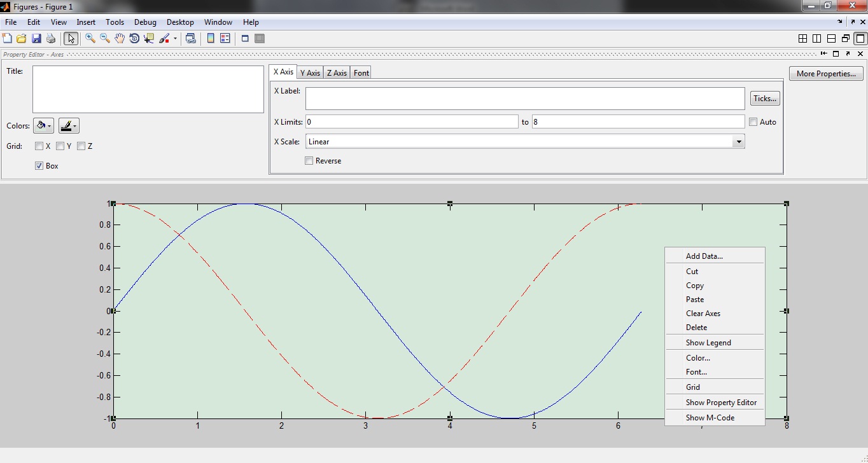The height and width of the screenshot is (463, 868).
Task: Open the X Scale dropdown
Action: [738, 141]
